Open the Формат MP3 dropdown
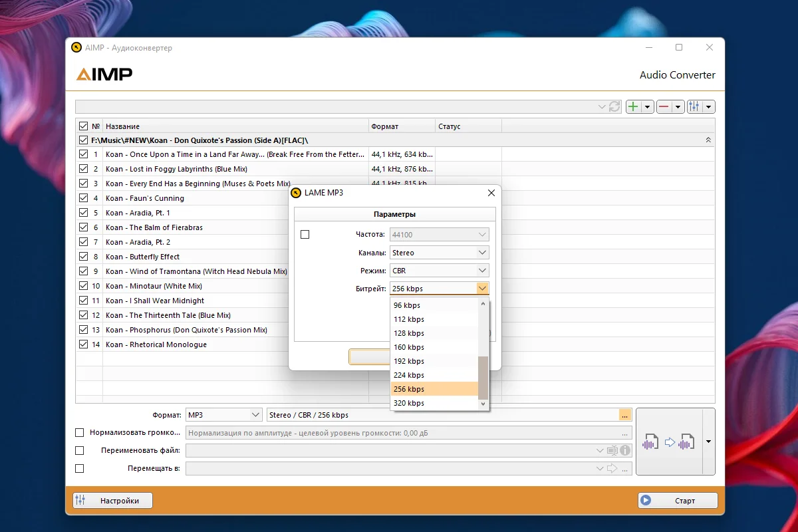Image resolution: width=798 pixels, height=532 pixels. point(224,415)
